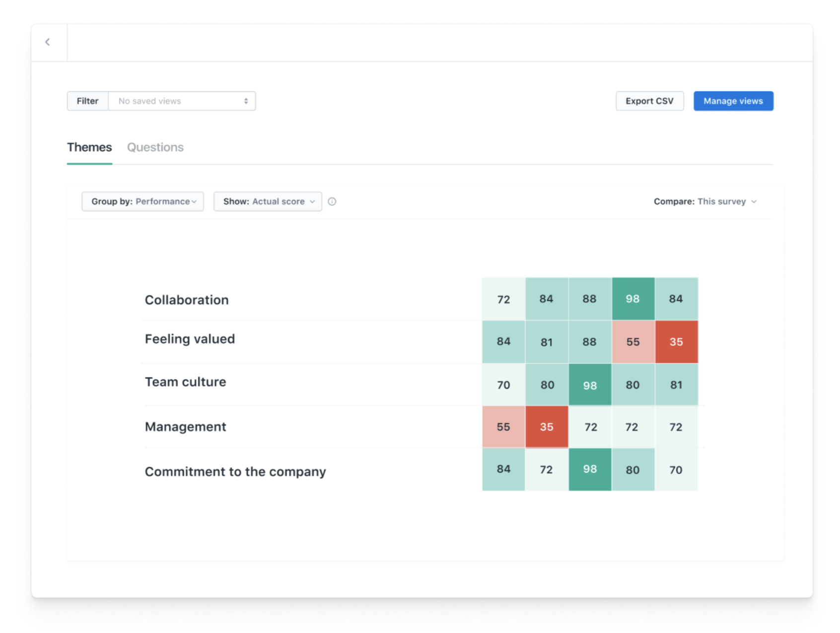
Task: Select the Themes tab
Action: [x=89, y=147]
